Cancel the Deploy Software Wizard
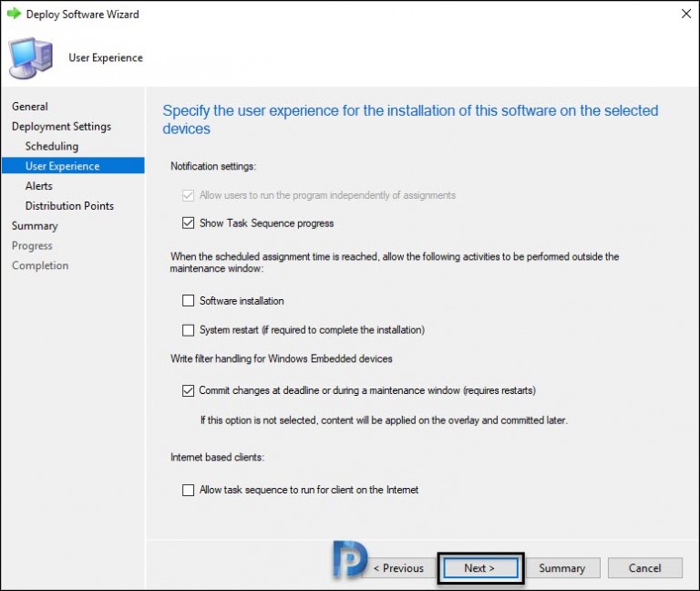The height and width of the screenshot is (591, 700). tap(645, 568)
